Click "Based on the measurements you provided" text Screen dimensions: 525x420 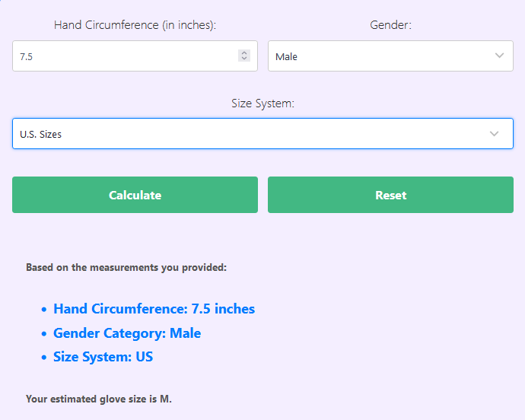pos(126,268)
